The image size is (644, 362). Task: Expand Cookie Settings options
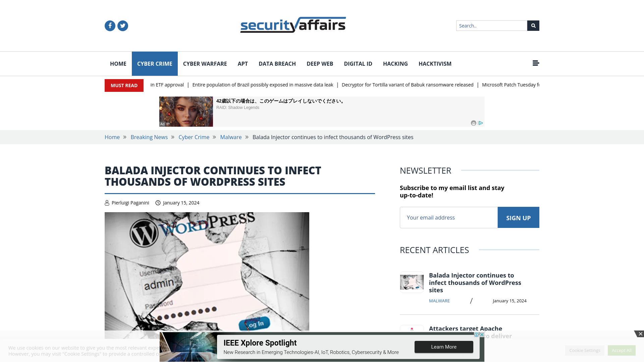point(585,350)
